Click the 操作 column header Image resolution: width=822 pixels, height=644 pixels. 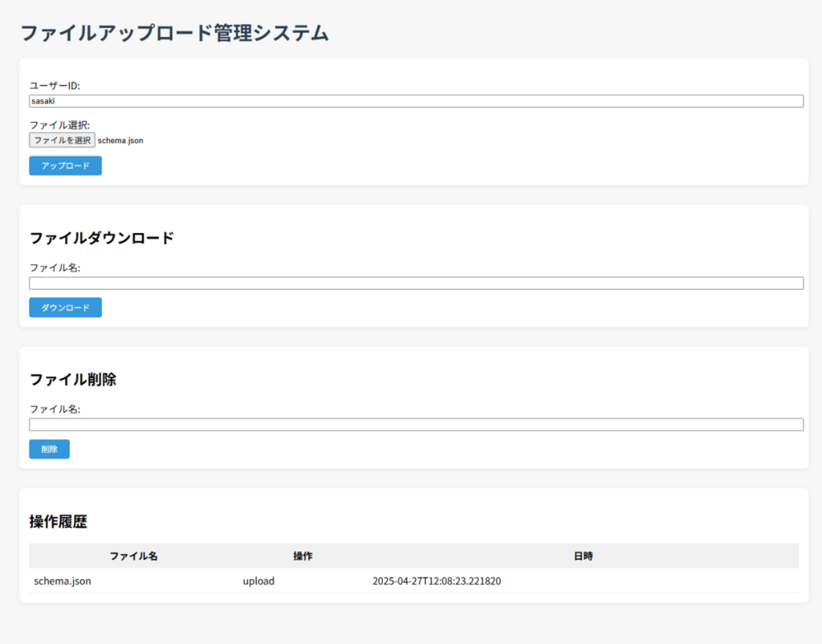click(x=303, y=556)
